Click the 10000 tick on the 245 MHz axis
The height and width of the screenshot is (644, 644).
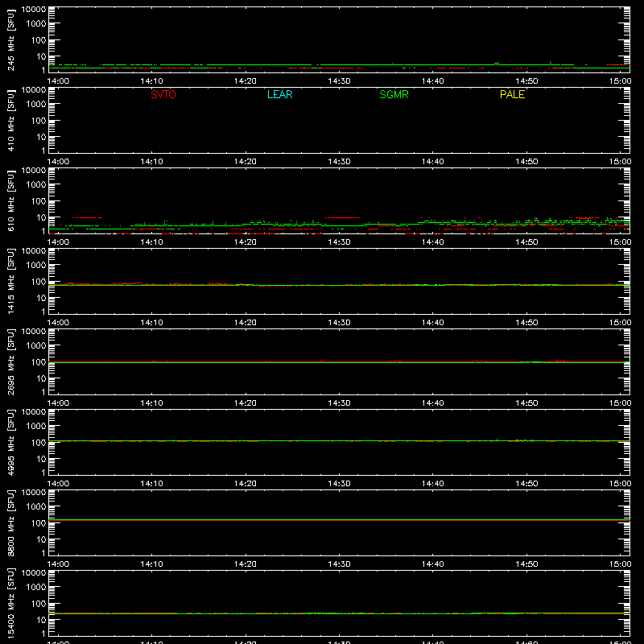point(34,10)
